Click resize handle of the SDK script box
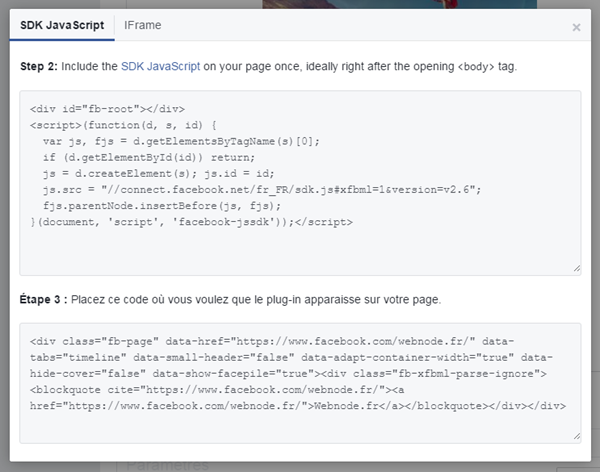This screenshot has height=472, width=600. click(x=576, y=268)
